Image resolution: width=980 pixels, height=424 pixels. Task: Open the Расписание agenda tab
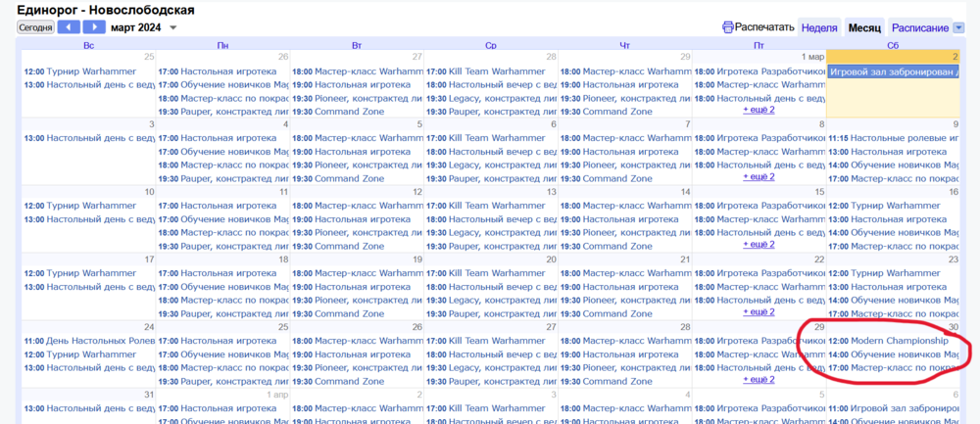920,27
